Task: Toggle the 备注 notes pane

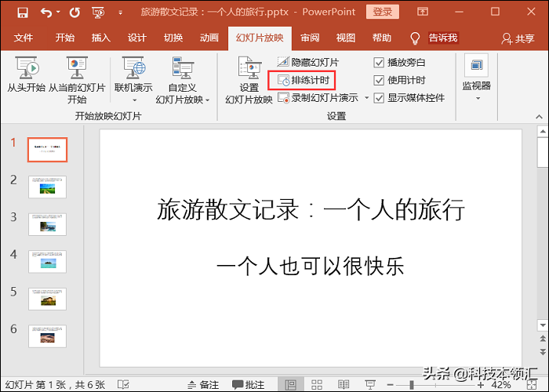Action: pyautogui.click(x=203, y=385)
